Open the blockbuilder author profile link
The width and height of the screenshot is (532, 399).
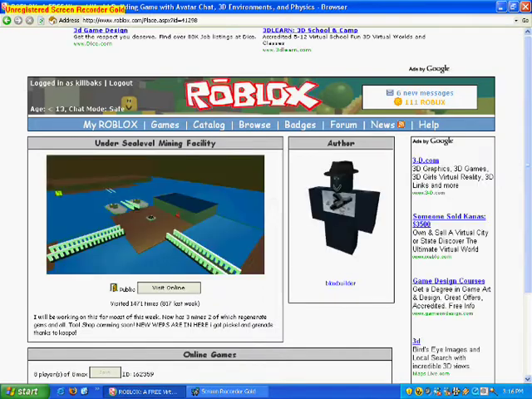point(340,283)
